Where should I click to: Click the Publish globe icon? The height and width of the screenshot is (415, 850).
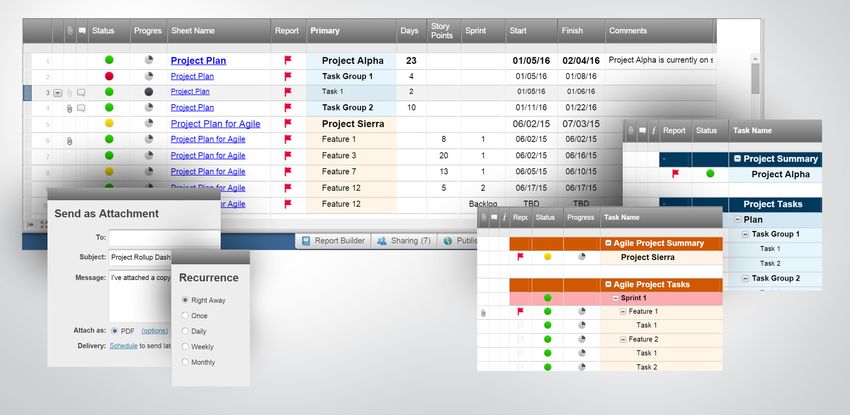(x=448, y=241)
